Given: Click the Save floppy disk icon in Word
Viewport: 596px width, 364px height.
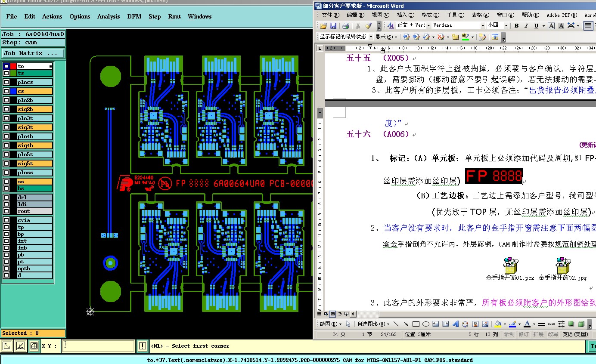Looking at the screenshot, I should tap(334, 26).
